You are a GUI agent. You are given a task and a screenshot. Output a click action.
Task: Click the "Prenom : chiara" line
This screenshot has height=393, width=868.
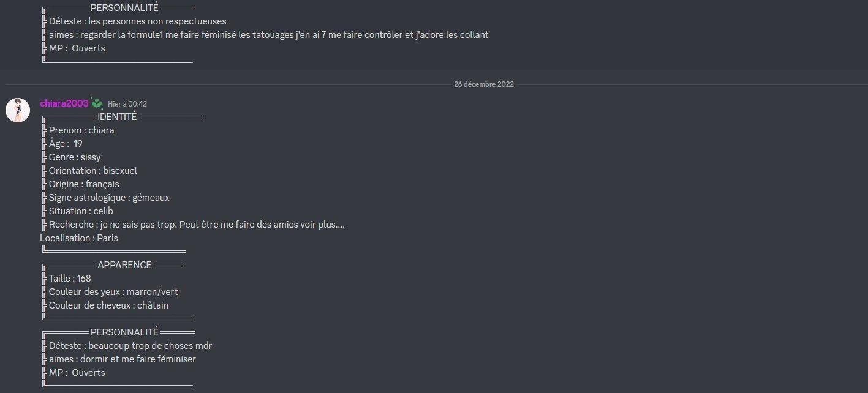point(81,130)
